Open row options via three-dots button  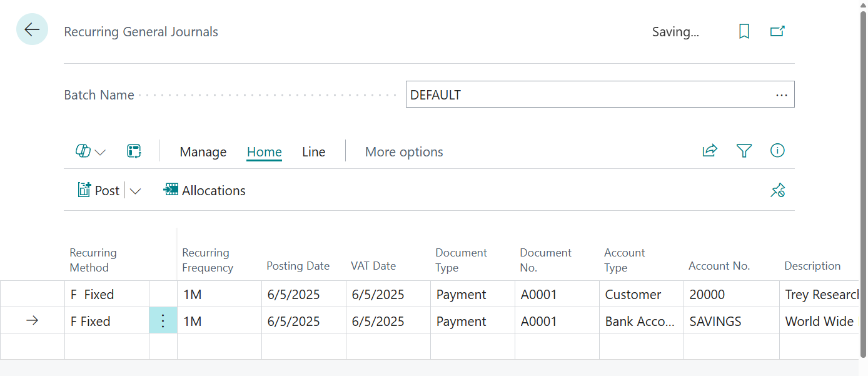click(163, 320)
